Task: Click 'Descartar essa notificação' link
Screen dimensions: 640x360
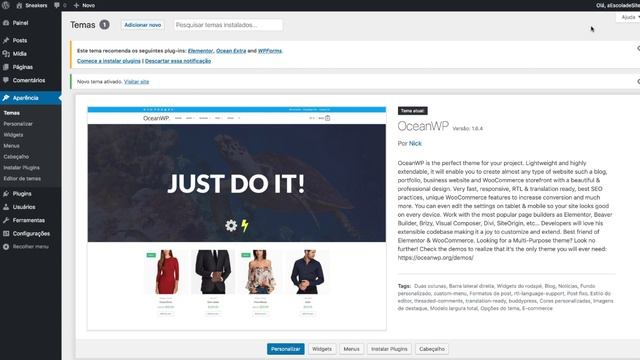Action: point(178,61)
